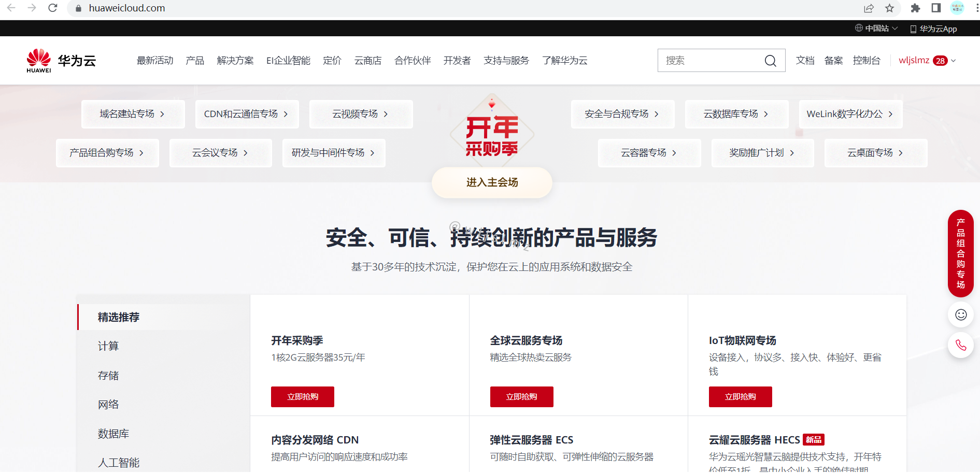Open the browser extensions puzzle icon

[915, 8]
